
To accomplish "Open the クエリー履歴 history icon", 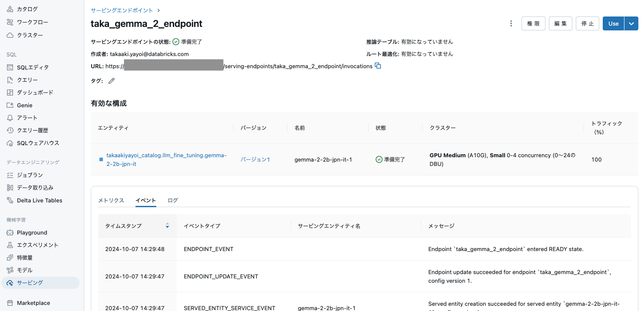I will [x=10, y=130].
